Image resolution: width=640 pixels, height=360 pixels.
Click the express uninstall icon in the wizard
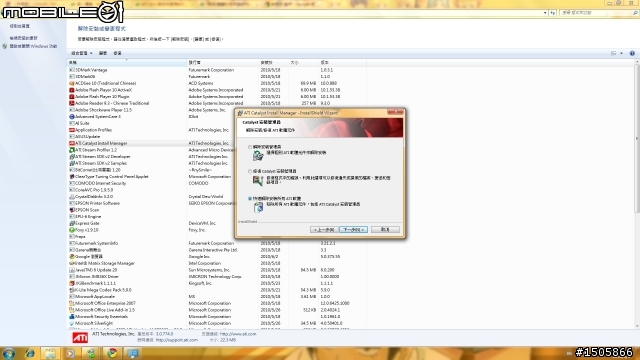pos(258,207)
